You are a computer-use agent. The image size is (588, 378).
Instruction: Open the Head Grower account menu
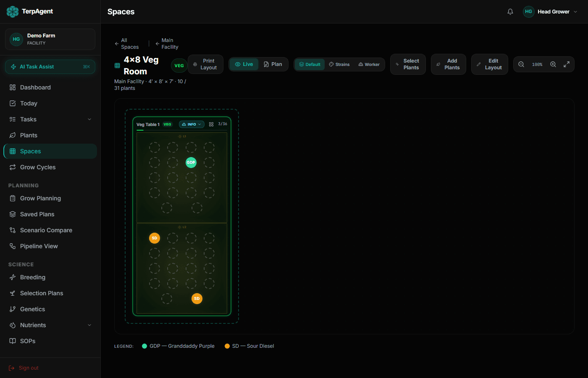coord(550,12)
